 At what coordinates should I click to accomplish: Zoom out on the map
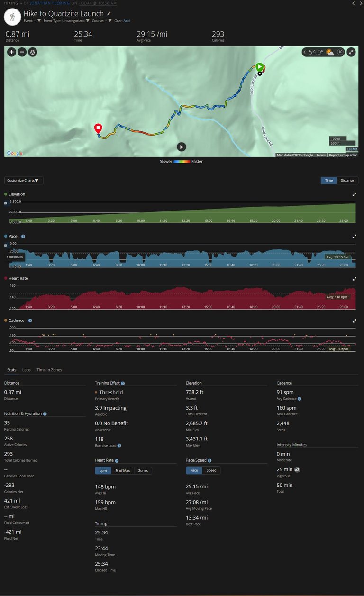[22, 52]
